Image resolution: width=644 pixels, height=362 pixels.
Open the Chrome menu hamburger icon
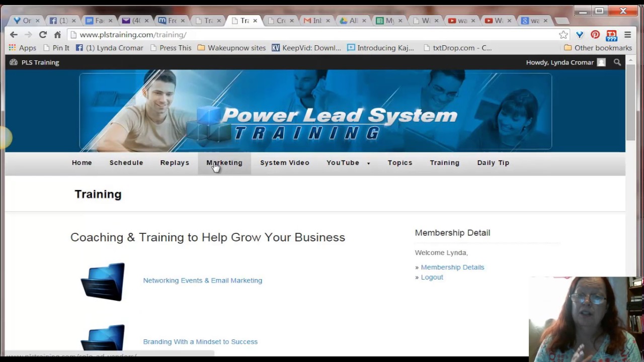click(627, 35)
